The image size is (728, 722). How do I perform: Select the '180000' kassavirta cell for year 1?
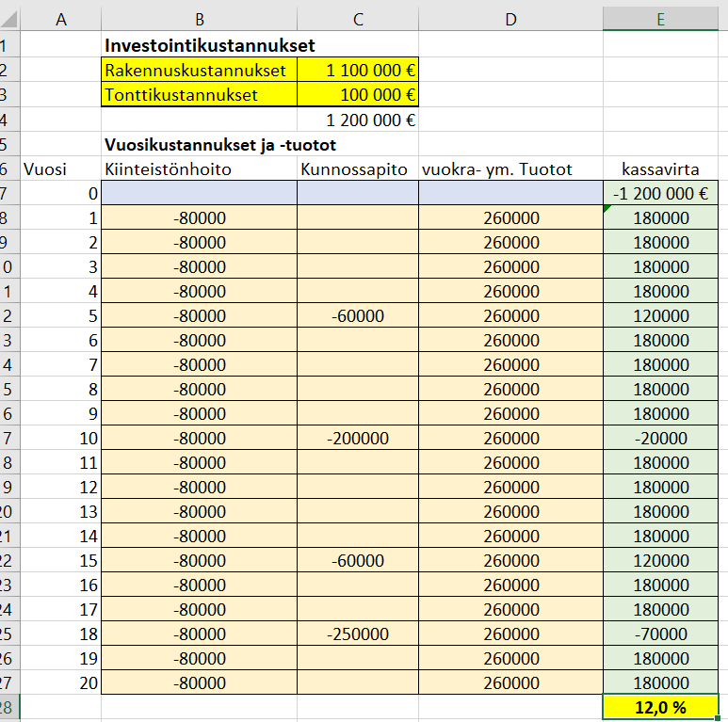pyautogui.click(x=660, y=217)
